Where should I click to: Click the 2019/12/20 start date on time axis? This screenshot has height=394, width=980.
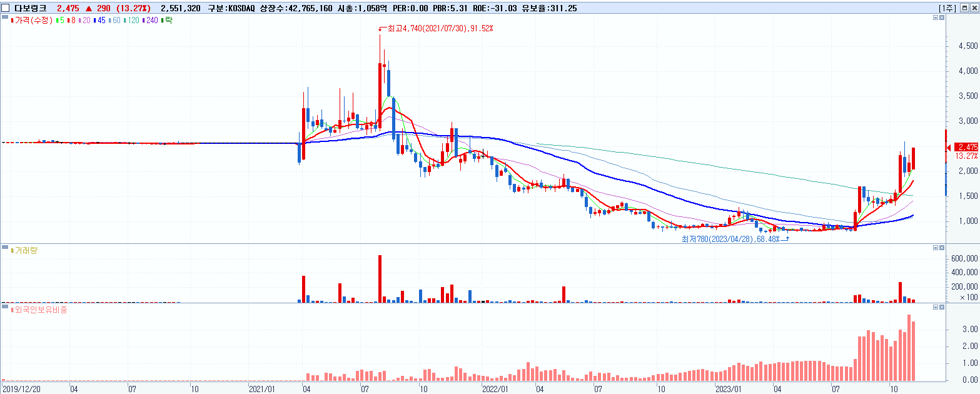click(21, 388)
